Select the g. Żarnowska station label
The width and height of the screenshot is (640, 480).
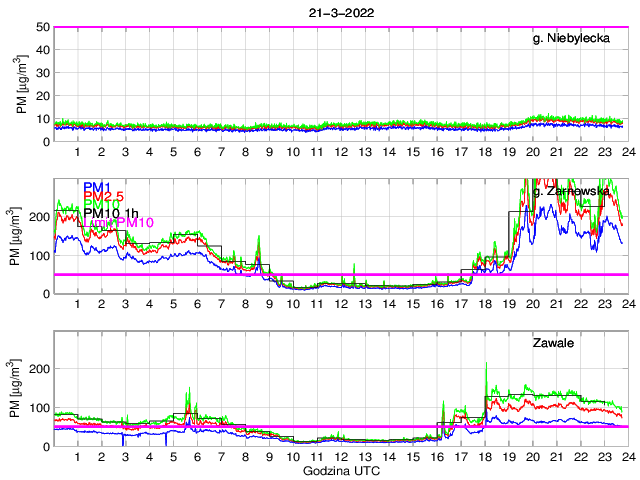pos(578,190)
